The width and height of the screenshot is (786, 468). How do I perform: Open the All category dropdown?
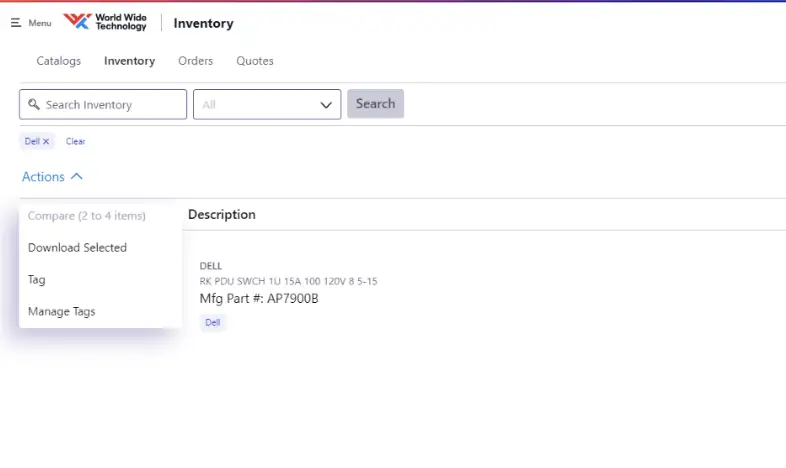(x=267, y=104)
